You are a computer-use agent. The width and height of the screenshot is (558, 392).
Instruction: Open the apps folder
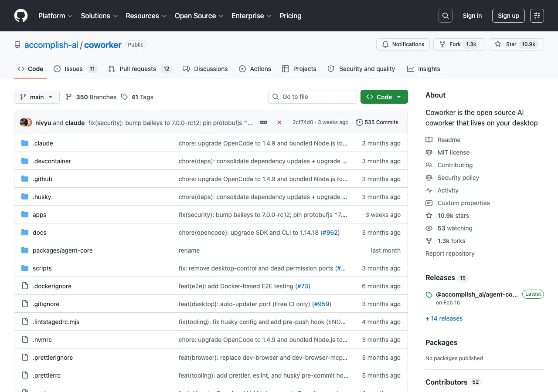click(39, 215)
